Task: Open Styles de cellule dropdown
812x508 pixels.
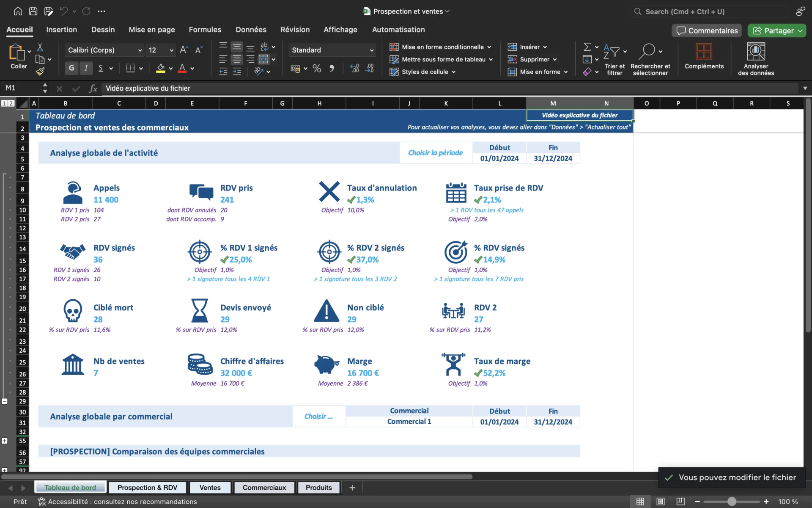Action: 422,72
